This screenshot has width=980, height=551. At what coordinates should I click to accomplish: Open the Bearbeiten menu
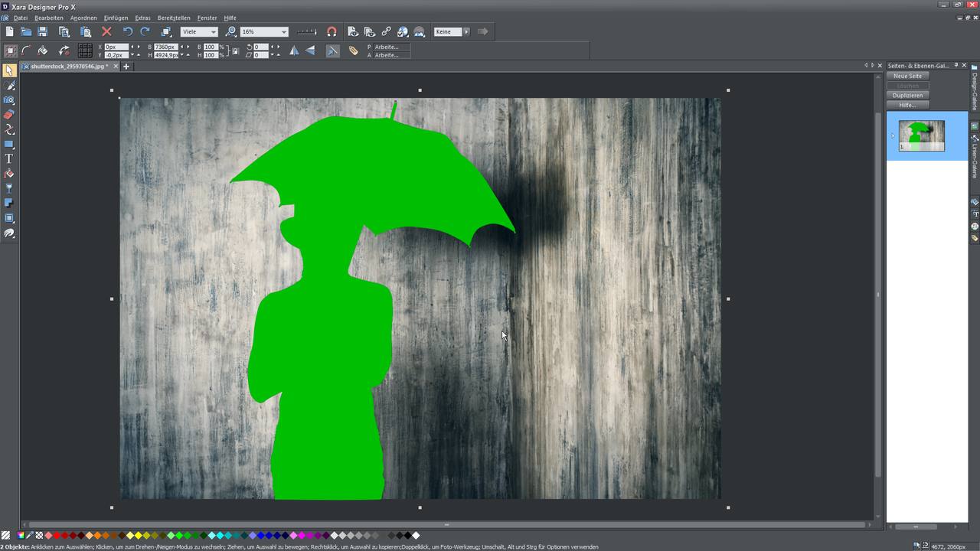[x=49, y=18]
